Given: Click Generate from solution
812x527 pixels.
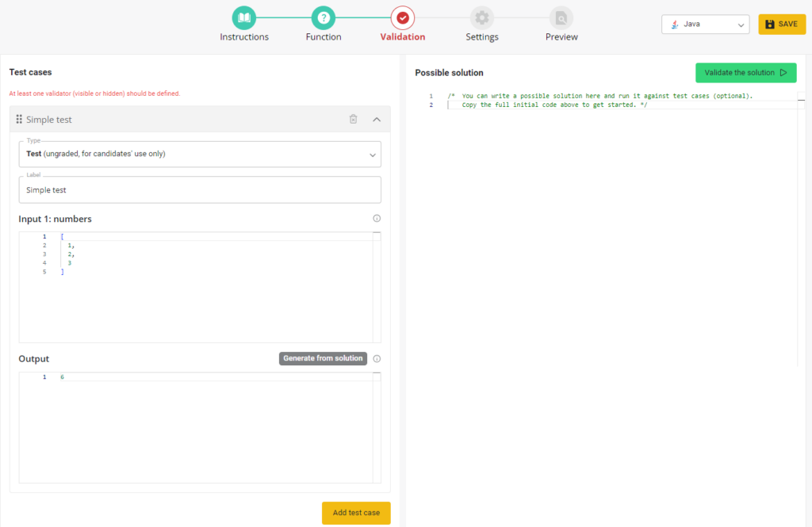Looking at the screenshot, I should (323, 358).
